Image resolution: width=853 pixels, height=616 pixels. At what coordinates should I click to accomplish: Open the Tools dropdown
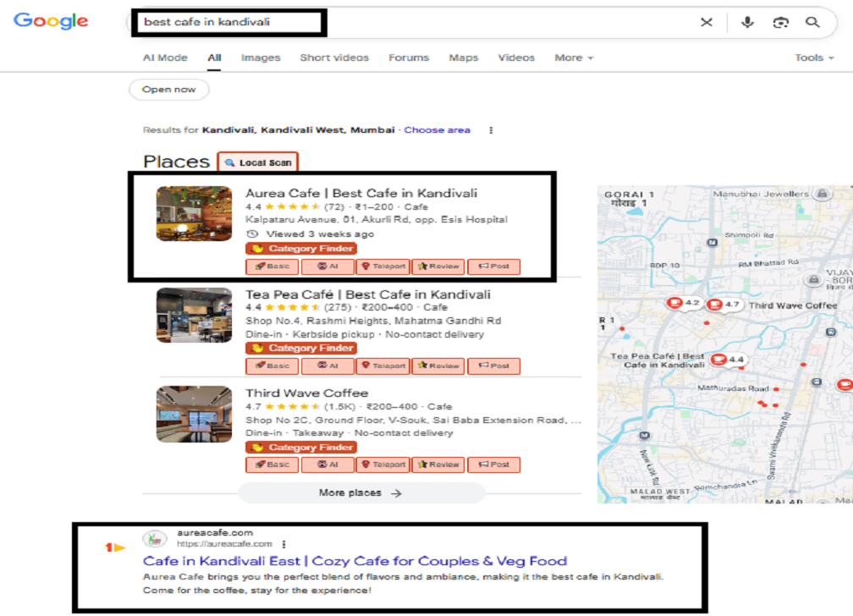pos(808,58)
